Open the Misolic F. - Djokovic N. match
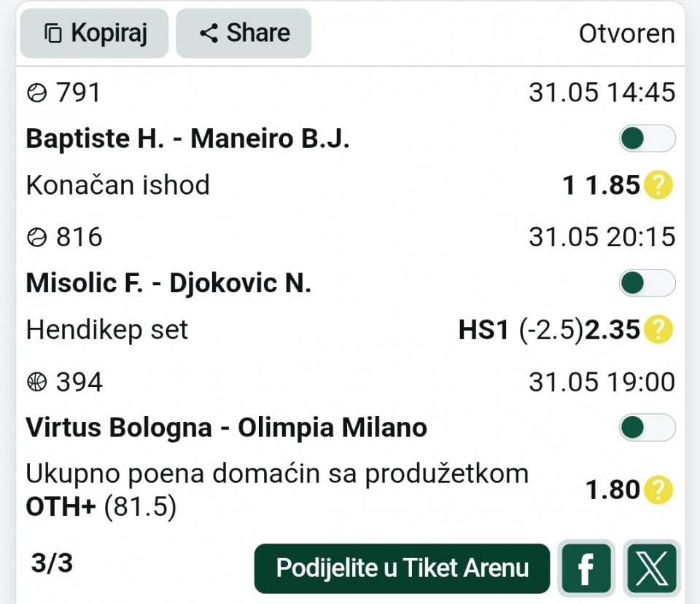This screenshot has height=604, width=700. click(x=168, y=283)
